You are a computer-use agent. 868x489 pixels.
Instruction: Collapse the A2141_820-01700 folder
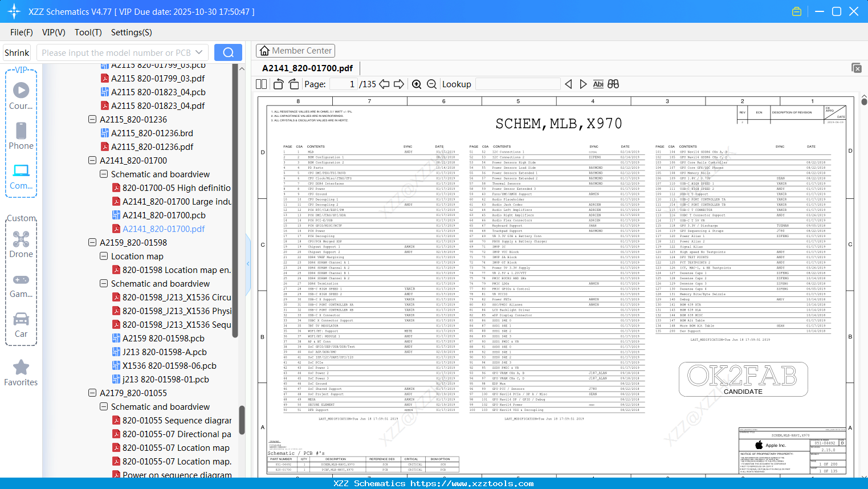tap(92, 161)
